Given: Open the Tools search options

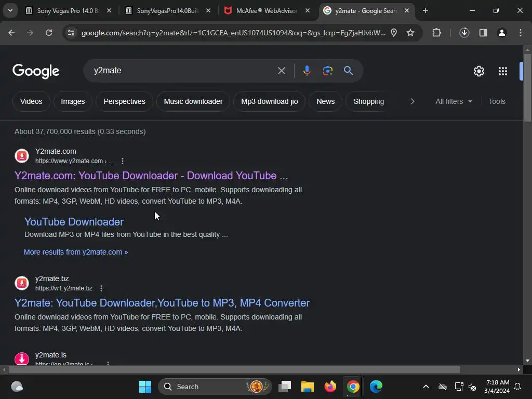Looking at the screenshot, I should (497, 101).
